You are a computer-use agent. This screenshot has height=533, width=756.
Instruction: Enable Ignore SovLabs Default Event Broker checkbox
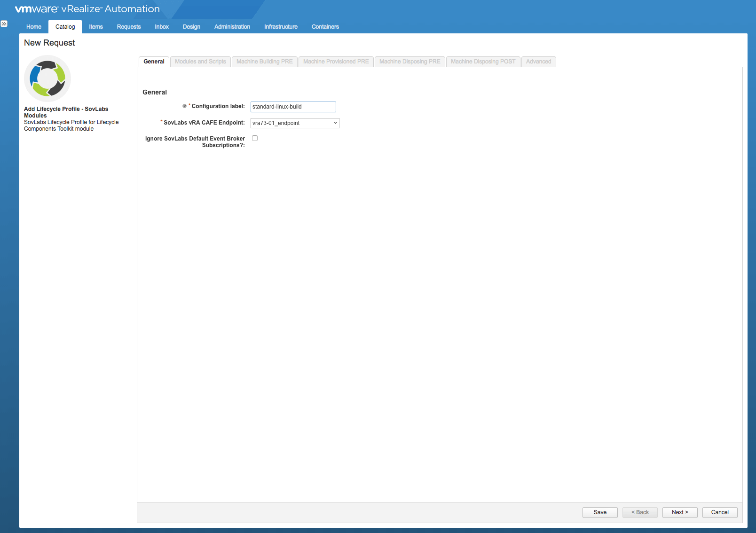[255, 138]
